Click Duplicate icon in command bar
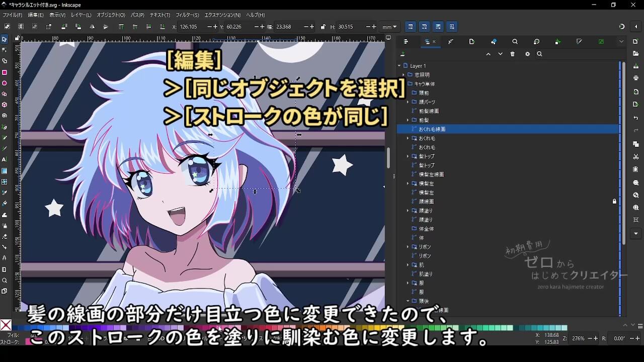 click(636, 144)
